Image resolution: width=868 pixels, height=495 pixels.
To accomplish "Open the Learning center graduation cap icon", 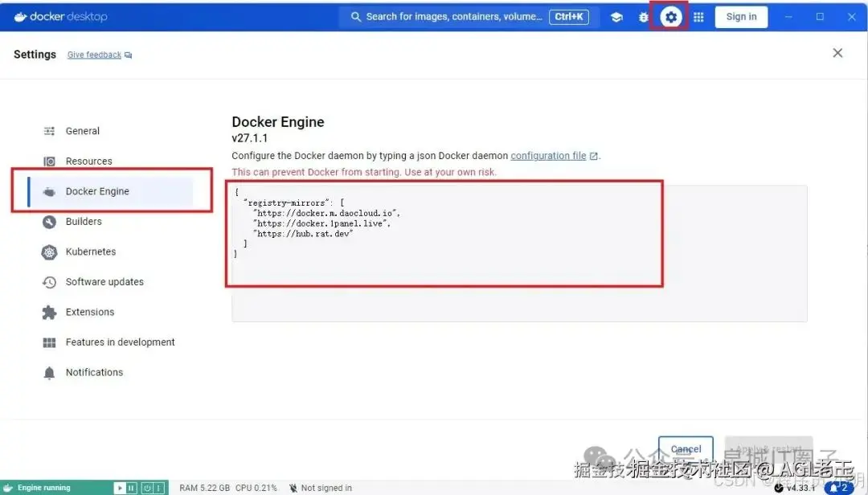I will pos(616,17).
